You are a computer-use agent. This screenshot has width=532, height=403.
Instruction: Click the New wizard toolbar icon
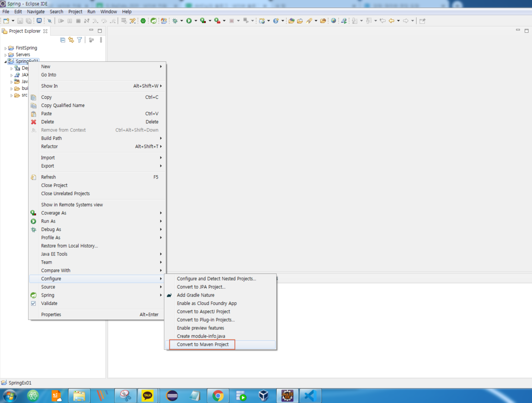(x=6, y=21)
